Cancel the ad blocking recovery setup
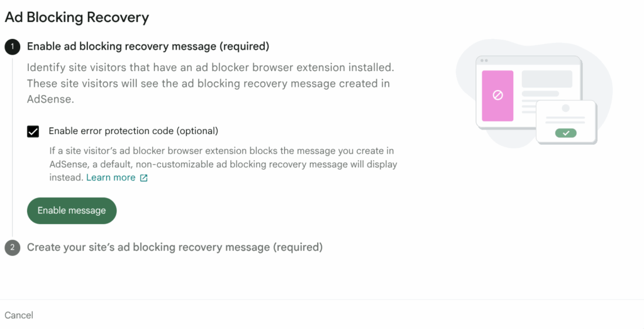 pyautogui.click(x=19, y=315)
